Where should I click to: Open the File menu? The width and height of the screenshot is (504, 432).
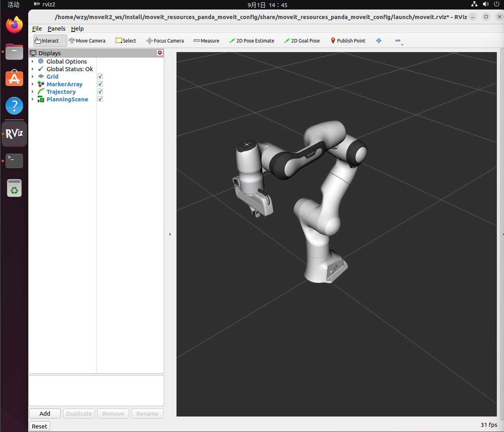tap(37, 29)
